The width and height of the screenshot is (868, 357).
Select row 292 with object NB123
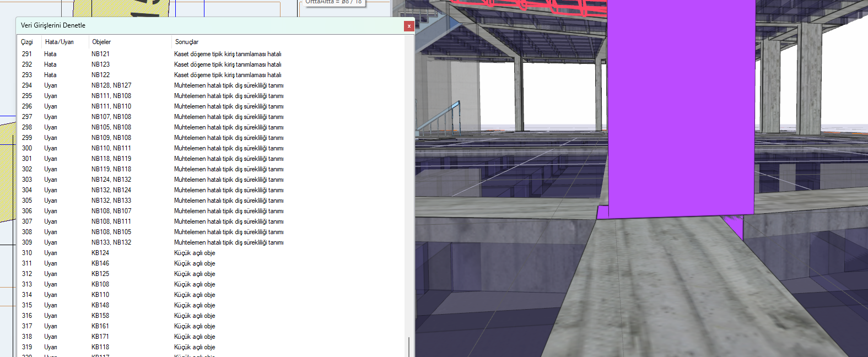211,64
